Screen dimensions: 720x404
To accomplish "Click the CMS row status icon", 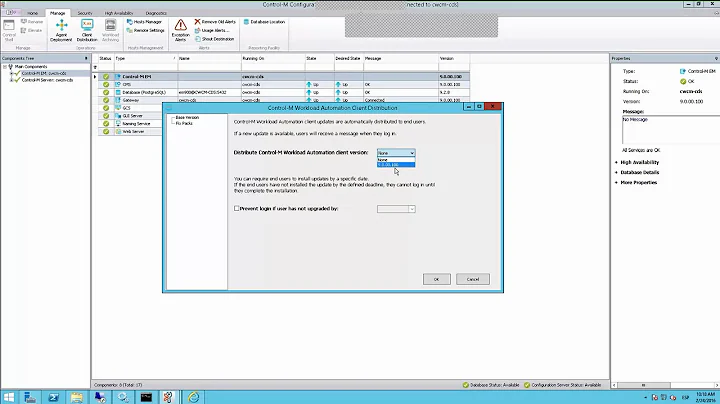I will coord(106,84).
